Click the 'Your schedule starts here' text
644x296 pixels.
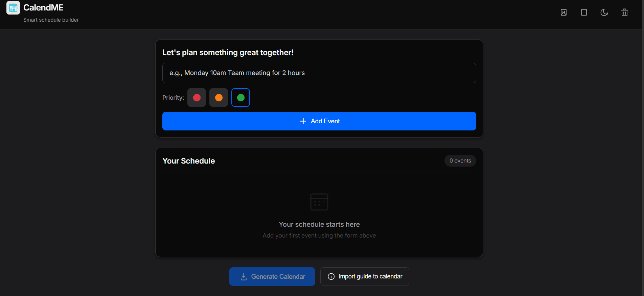[x=319, y=224]
